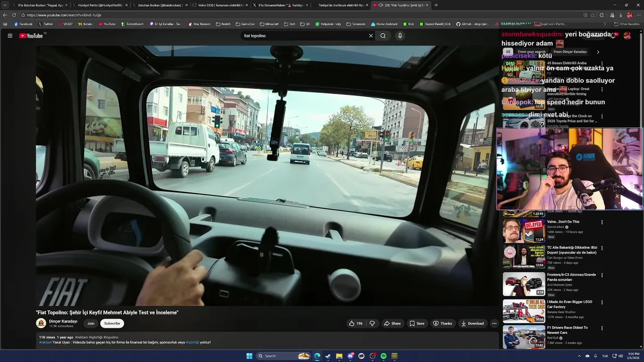Image resolution: width=644 pixels, height=362 pixels.
Task: Open 'I Made An Even Bigger LEGO Car Factory'
Action: (x=570, y=304)
